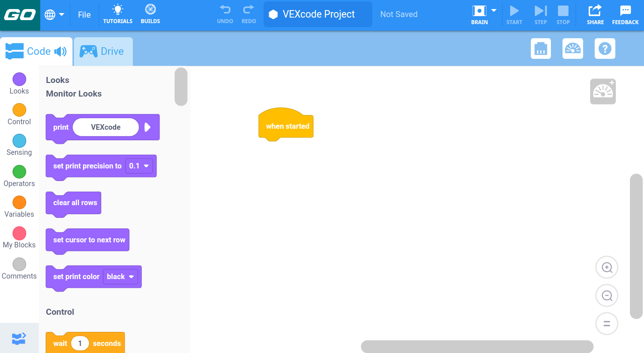Click the VEXcode Project name button
Screen dimensions: 644x353
click(318, 14)
